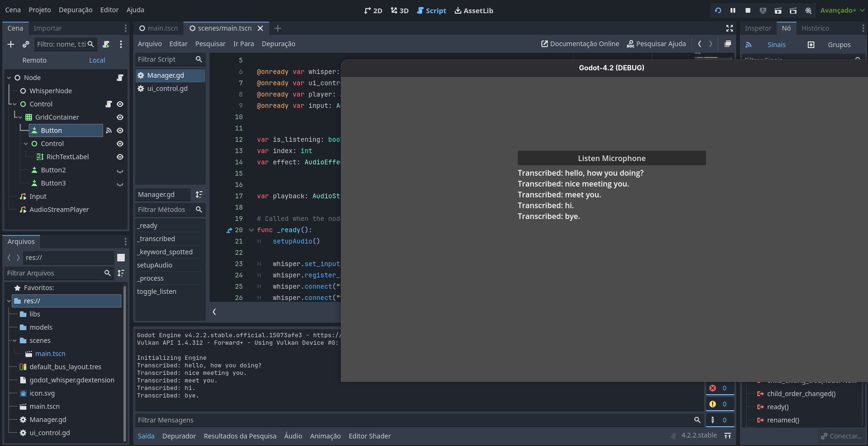Image resolution: width=868 pixels, height=446 pixels.
Task: Open the Depurador bottom panel tab
Action: click(179, 436)
